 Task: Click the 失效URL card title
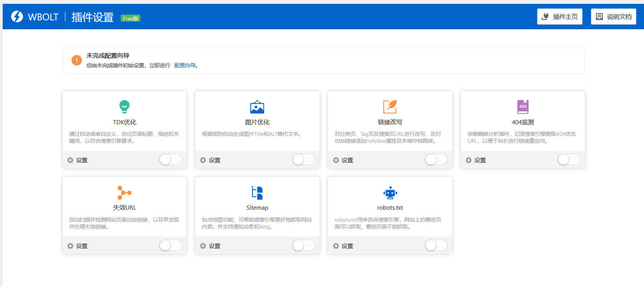(x=125, y=207)
